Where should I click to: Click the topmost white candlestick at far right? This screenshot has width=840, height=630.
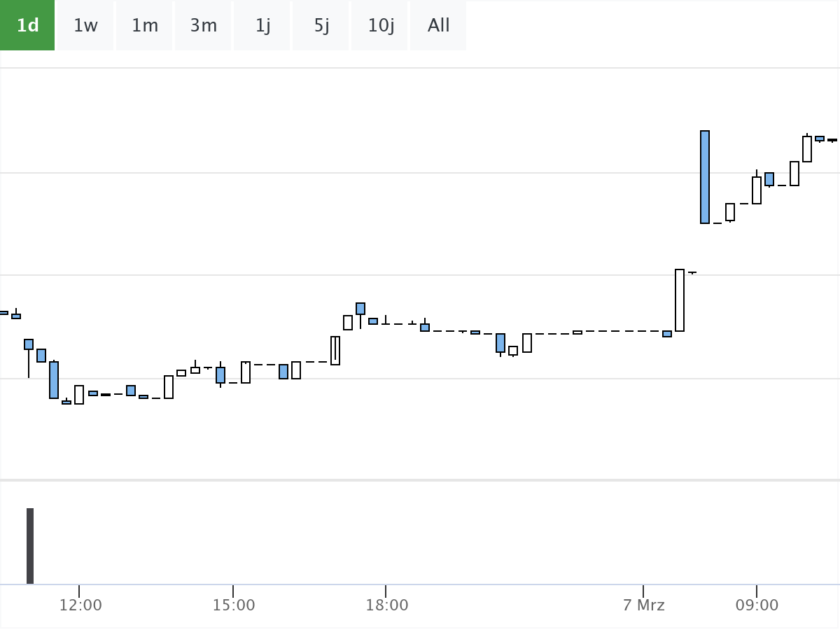coord(807,149)
